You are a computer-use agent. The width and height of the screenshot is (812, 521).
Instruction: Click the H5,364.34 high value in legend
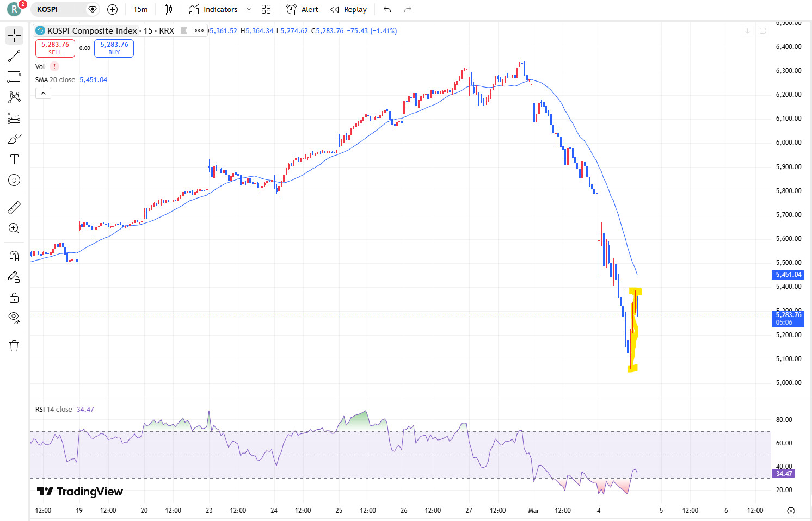coord(257,31)
